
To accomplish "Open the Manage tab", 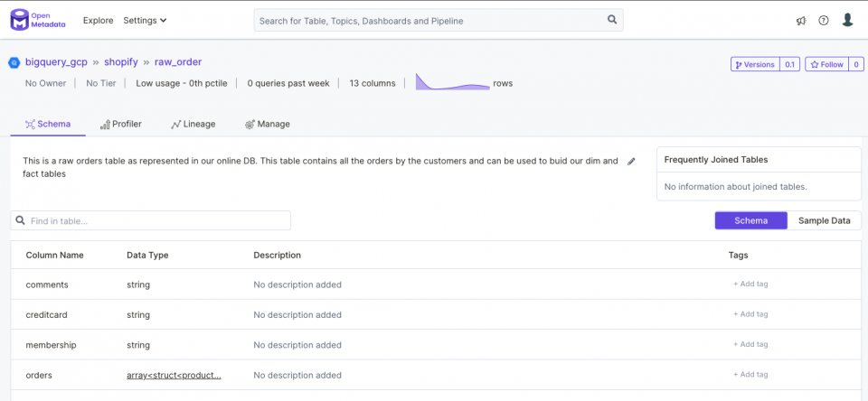I will pyautogui.click(x=267, y=124).
